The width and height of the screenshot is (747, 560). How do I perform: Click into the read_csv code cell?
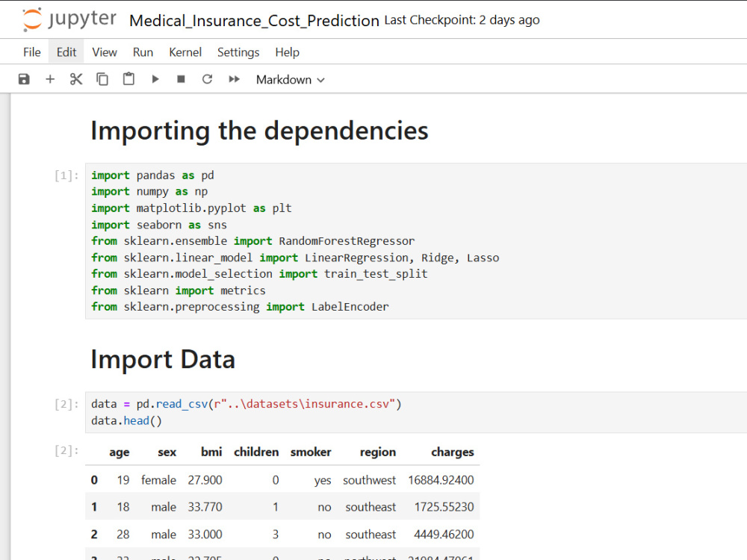[416, 412]
